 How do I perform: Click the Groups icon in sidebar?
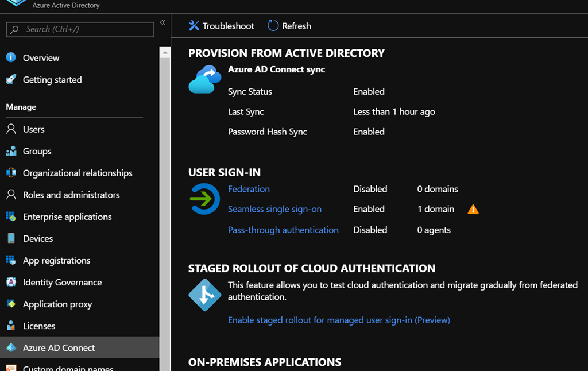tap(11, 151)
